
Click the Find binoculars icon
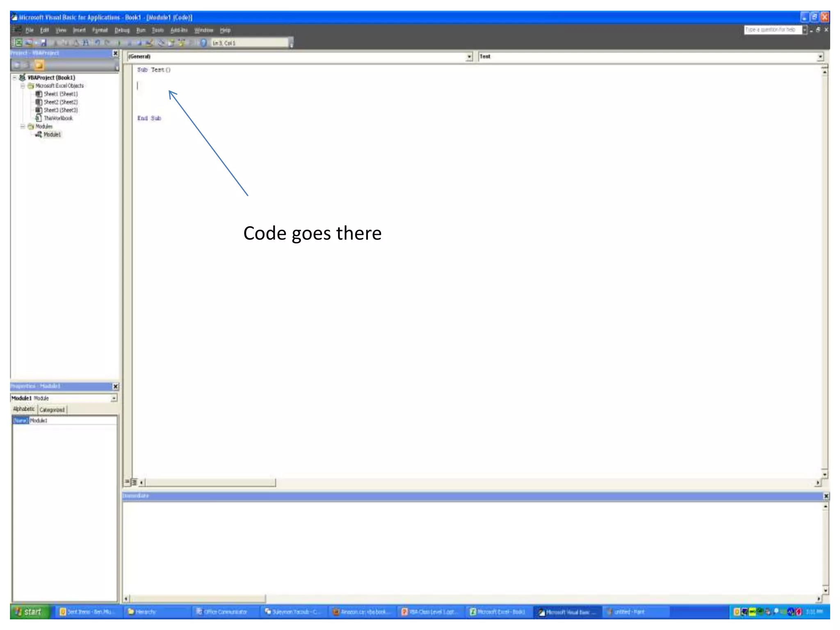(85, 43)
